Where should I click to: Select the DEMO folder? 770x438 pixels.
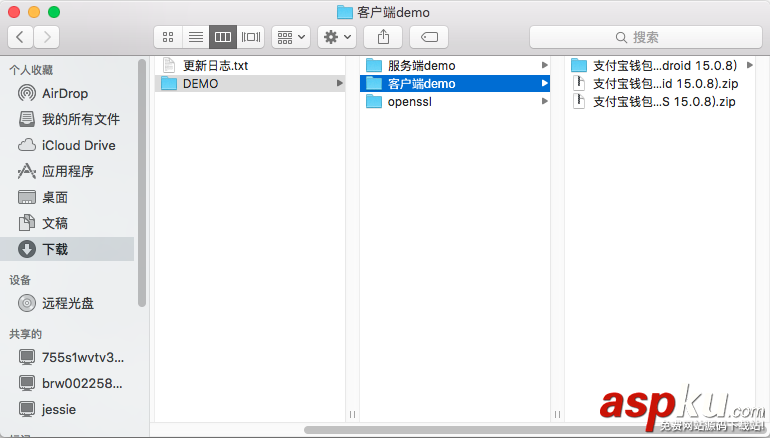tap(250, 83)
